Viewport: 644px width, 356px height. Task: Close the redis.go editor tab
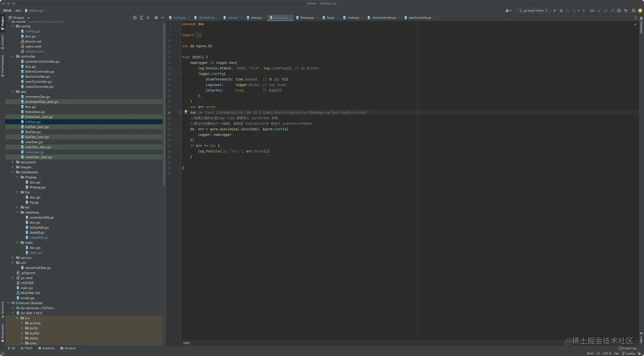pyautogui.click(x=241, y=17)
